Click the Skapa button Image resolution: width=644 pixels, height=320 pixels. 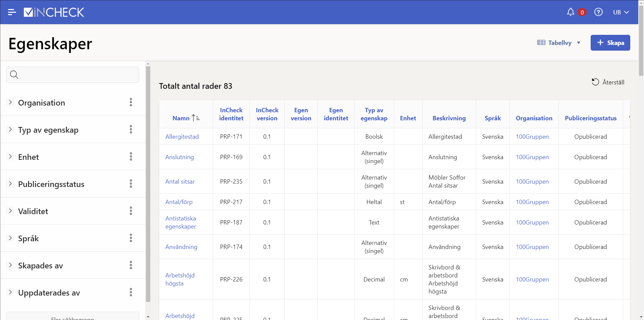tap(610, 43)
